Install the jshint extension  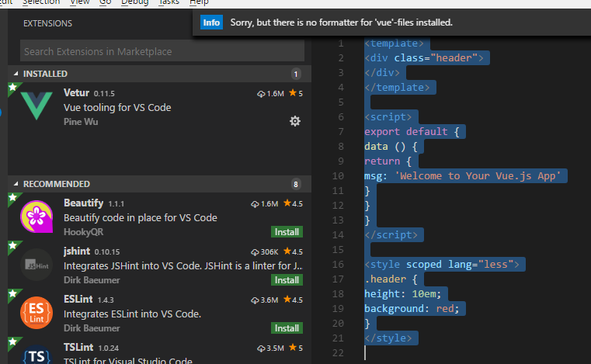click(287, 280)
